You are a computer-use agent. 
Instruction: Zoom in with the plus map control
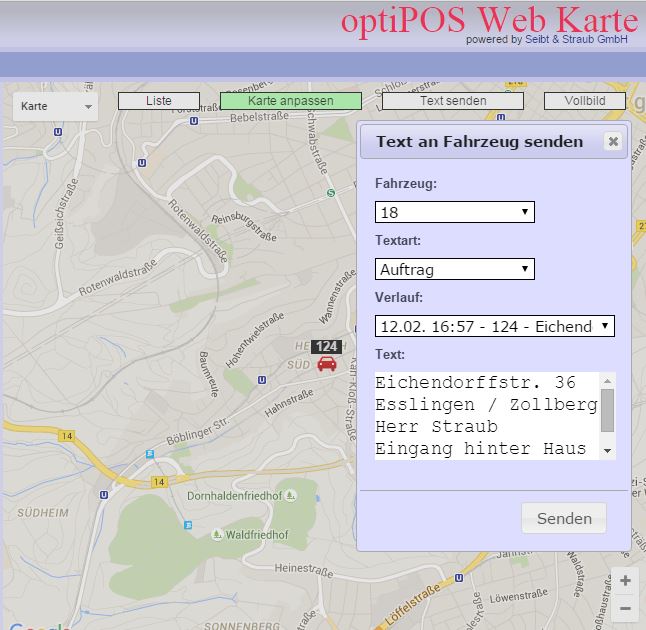[x=625, y=581]
